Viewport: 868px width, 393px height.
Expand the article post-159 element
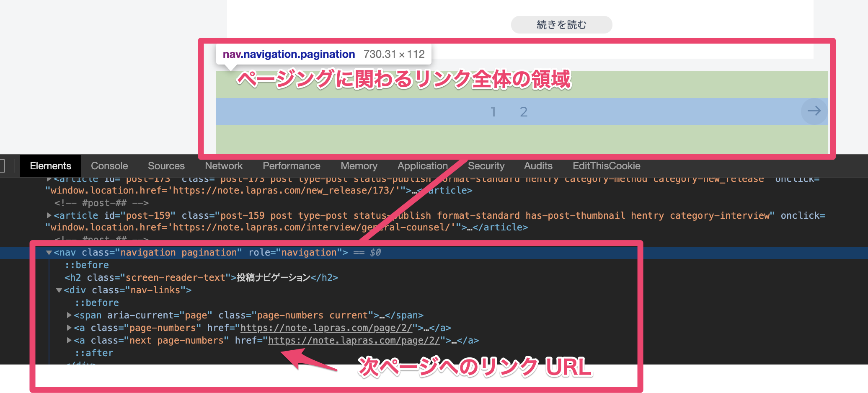click(x=49, y=215)
